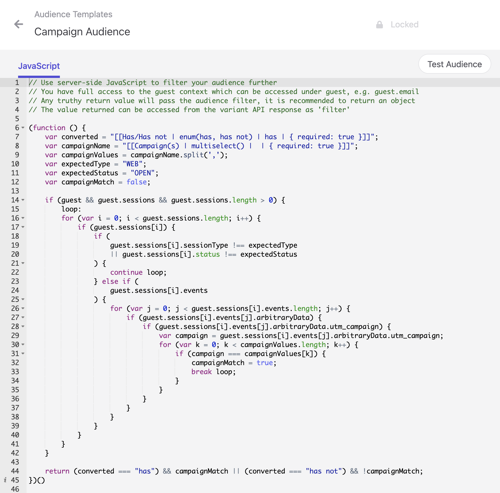500x493 pixels.
Task: Select line number 12 in the gutter
Action: pyautogui.click(x=15, y=182)
